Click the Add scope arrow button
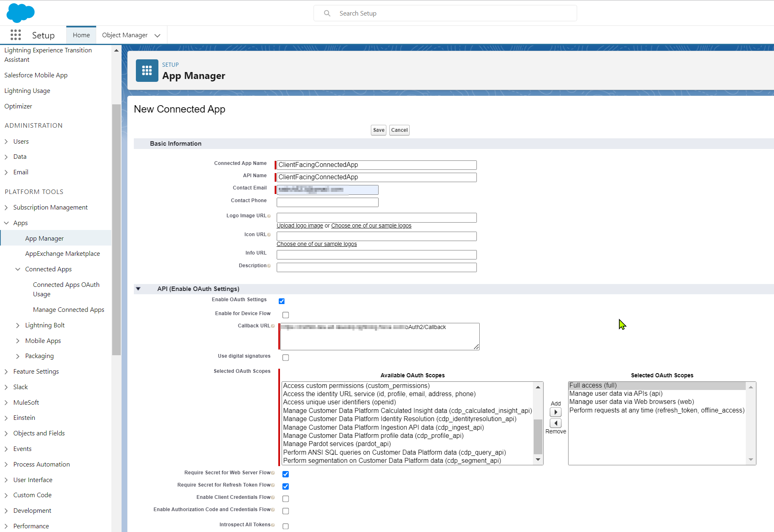This screenshot has width=774, height=532. coord(555,412)
